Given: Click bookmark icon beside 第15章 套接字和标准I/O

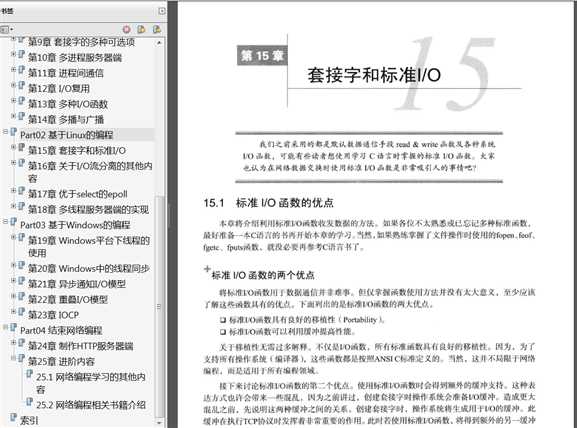Looking at the screenshot, I should coord(21,148).
